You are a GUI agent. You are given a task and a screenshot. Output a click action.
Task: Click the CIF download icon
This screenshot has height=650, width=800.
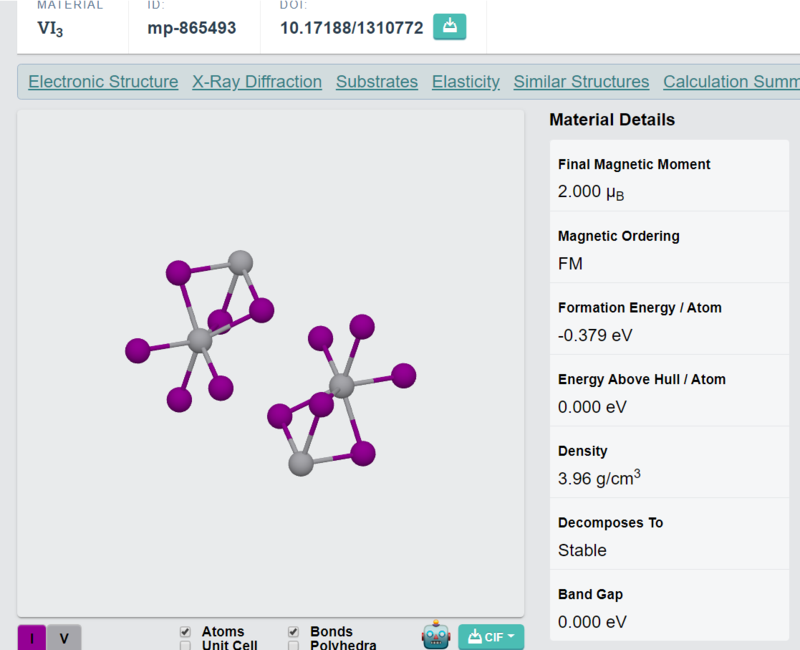point(475,636)
